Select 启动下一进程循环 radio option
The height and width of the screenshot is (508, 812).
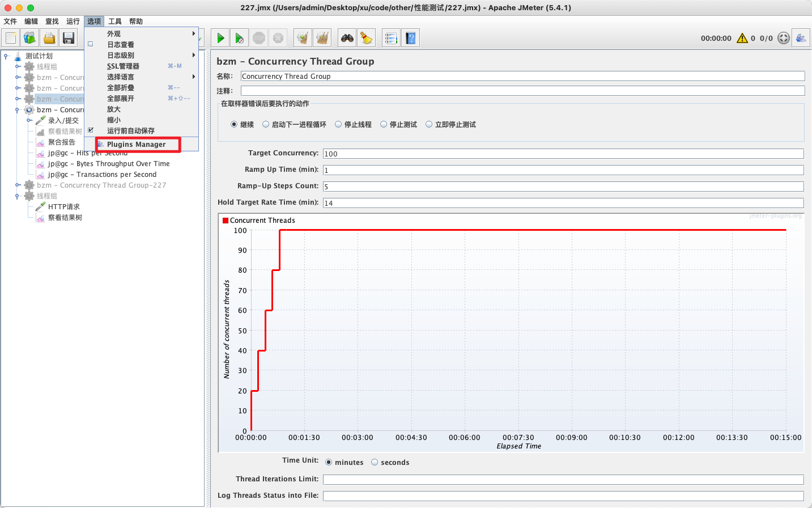point(266,125)
